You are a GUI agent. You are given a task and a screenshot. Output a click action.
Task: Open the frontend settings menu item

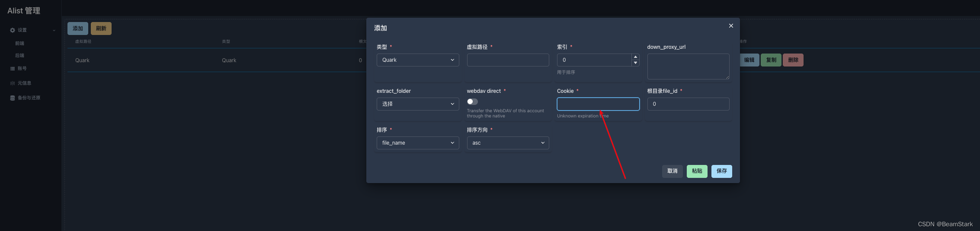coord(20,44)
